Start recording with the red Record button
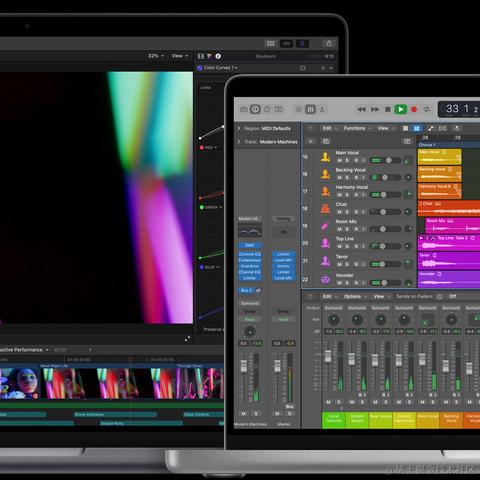Image resolution: width=480 pixels, height=480 pixels. 414,109
